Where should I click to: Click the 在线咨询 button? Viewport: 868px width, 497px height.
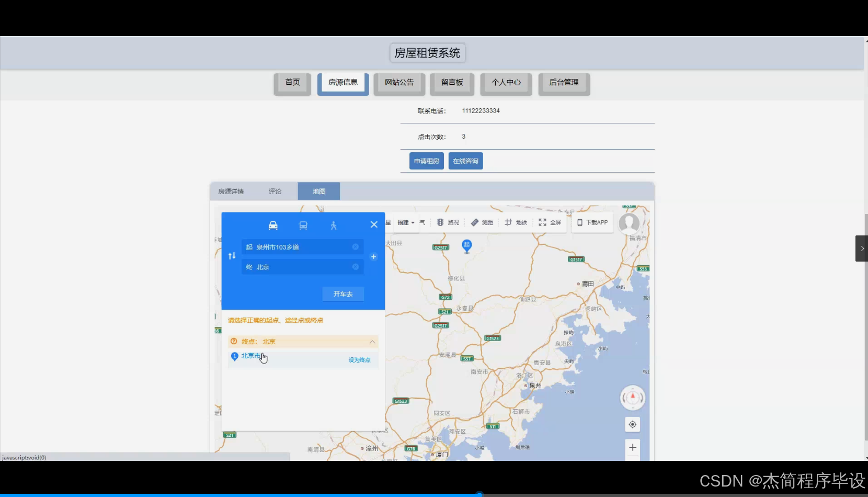pyautogui.click(x=465, y=161)
